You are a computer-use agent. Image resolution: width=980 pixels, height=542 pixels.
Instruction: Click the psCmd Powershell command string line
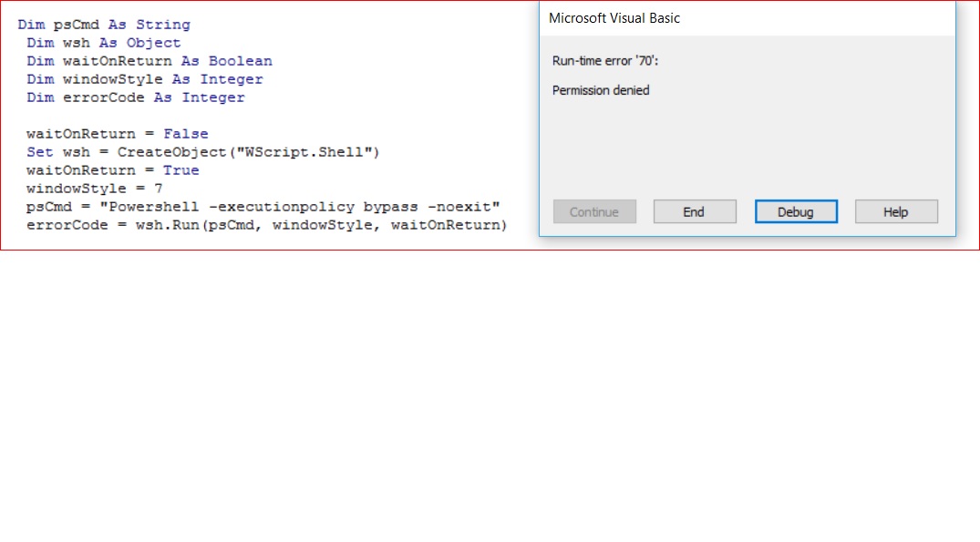pos(263,207)
